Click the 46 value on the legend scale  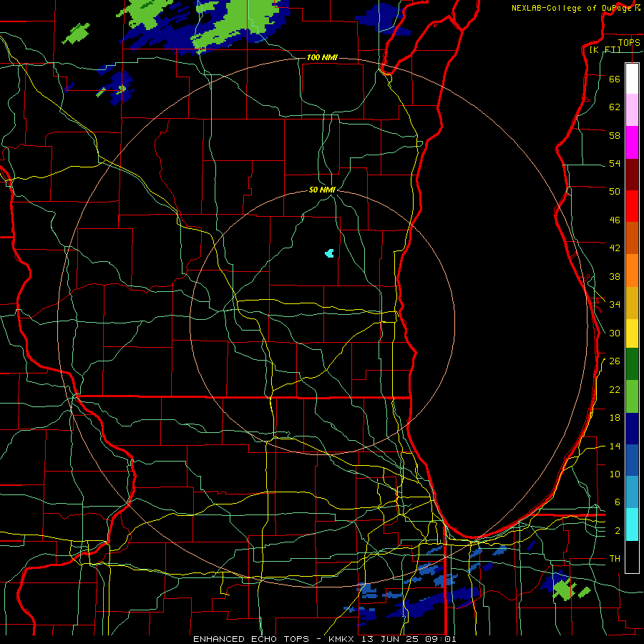pos(615,220)
